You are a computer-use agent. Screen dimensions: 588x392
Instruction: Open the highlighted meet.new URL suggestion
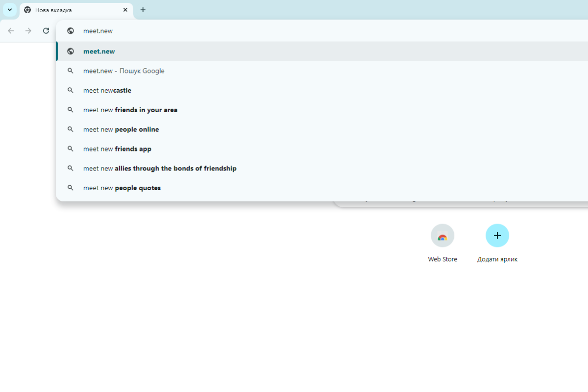pyautogui.click(x=99, y=51)
